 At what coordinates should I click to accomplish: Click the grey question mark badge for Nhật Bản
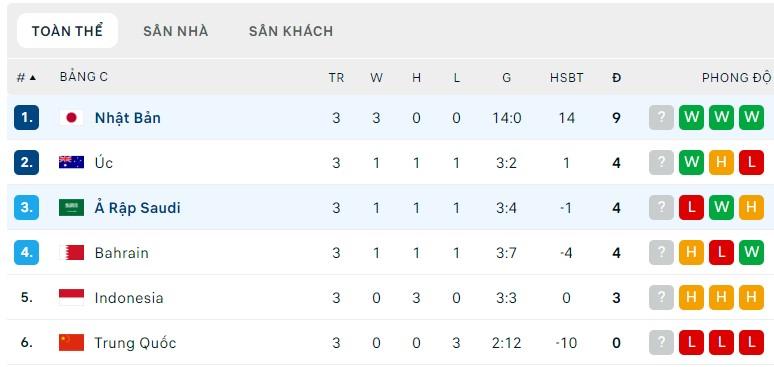click(x=661, y=118)
